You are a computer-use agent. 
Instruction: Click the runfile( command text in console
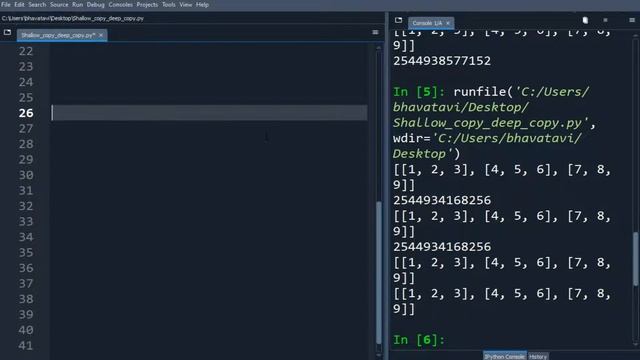pyautogui.click(x=483, y=92)
